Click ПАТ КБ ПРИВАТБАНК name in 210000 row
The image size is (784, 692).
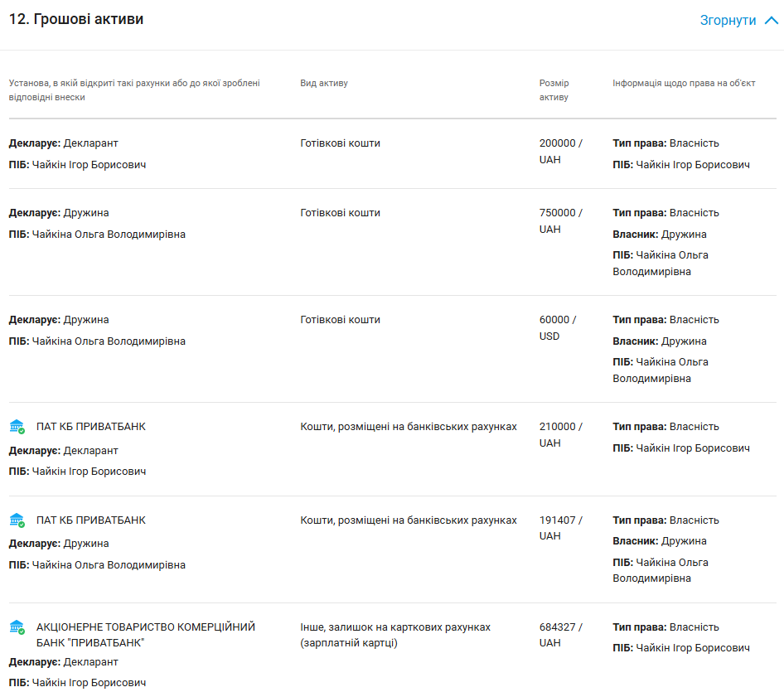coord(91,427)
